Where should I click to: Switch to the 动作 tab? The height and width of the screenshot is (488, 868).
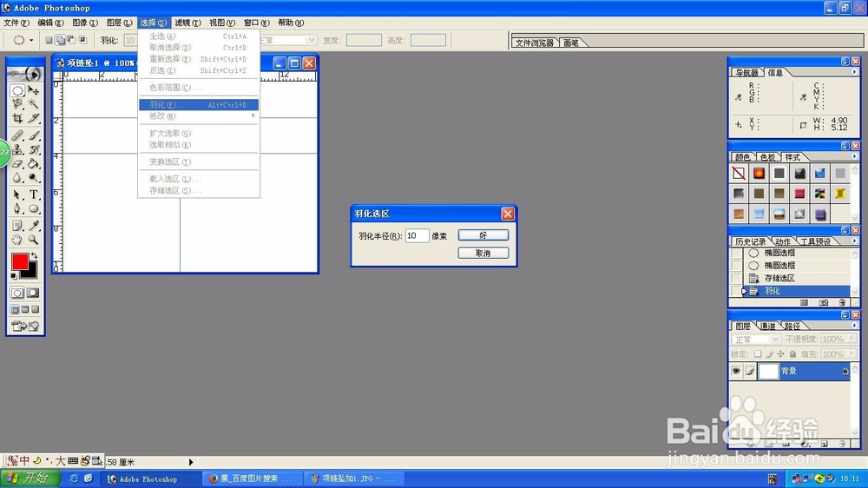click(x=783, y=241)
